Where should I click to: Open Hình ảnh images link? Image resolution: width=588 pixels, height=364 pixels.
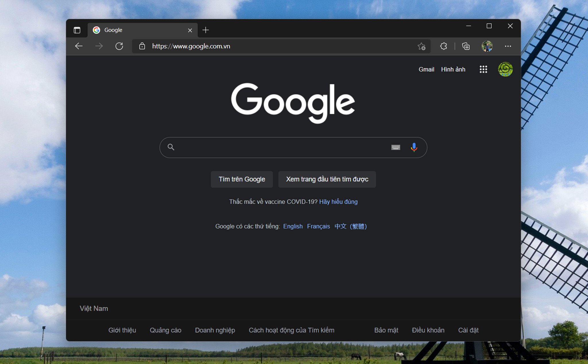coord(453,69)
